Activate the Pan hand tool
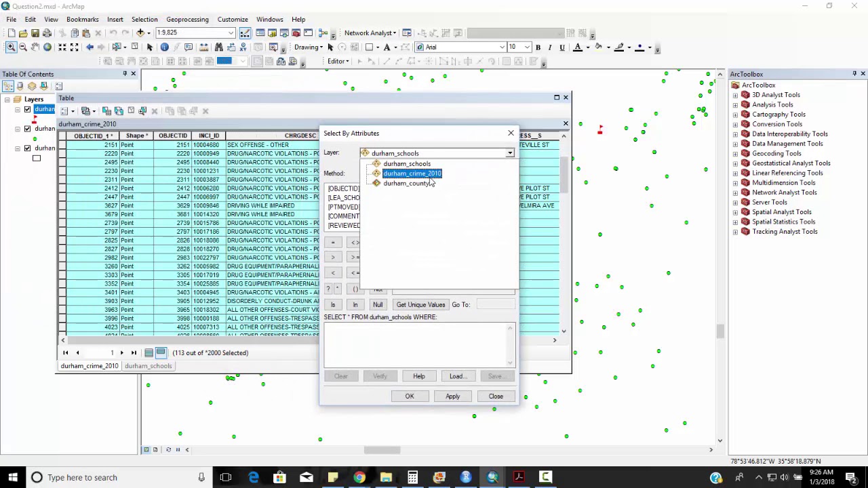 (35, 47)
